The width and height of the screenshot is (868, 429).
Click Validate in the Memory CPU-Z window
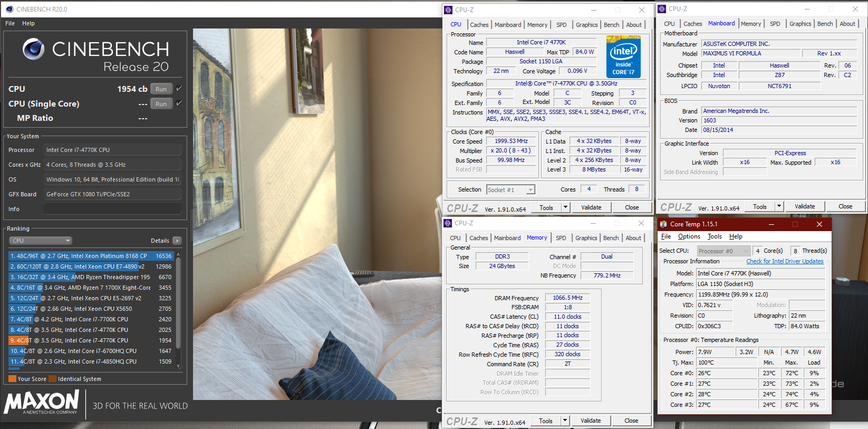pyautogui.click(x=591, y=421)
